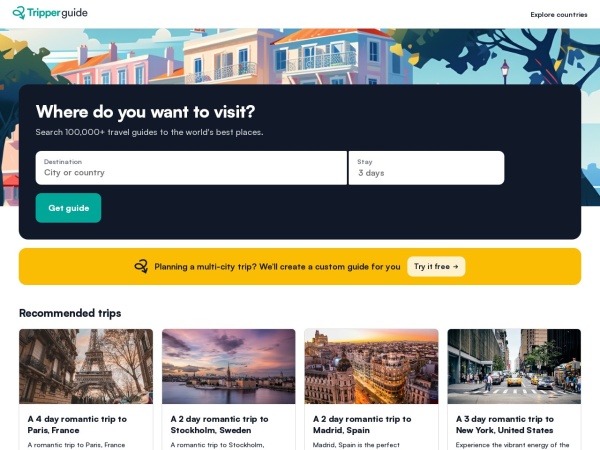This screenshot has width=600, height=450.
Task: Focus the Destination city or country field
Action: pos(191,168)
